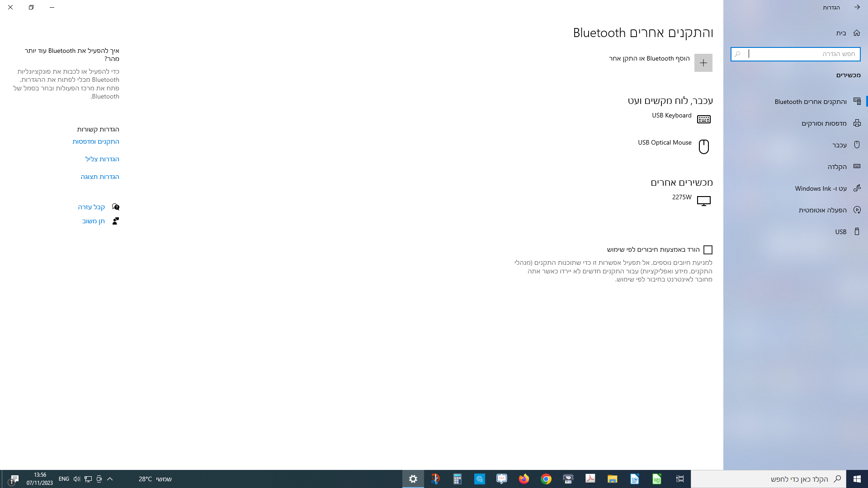Image resolution: width=868 pixels, height=488 pixels.
Task: Select the USB section in the sidebar
Action: (x=841, y=231)
